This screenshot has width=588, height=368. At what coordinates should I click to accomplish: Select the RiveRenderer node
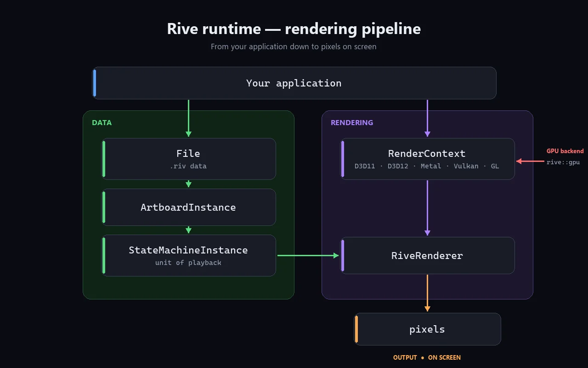427,255
